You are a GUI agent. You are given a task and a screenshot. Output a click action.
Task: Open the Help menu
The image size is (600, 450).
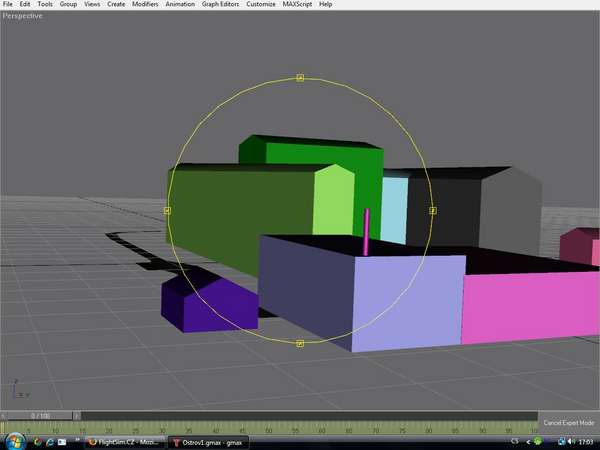pos(326,4)
